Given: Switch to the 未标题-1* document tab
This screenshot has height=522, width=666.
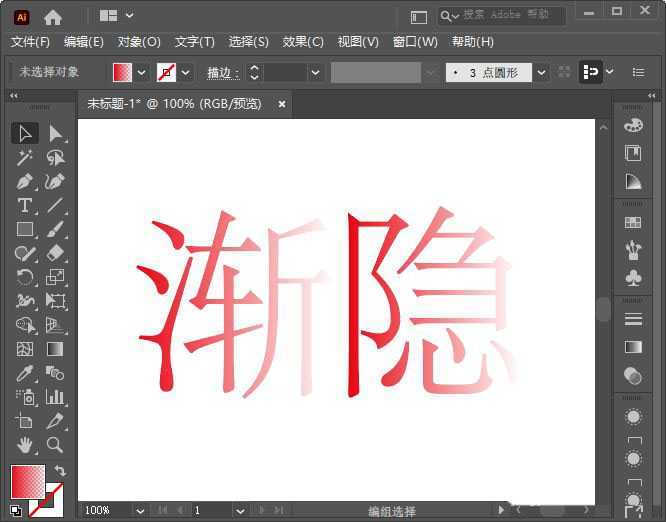Looking at the screenshot, I should 174,104.
